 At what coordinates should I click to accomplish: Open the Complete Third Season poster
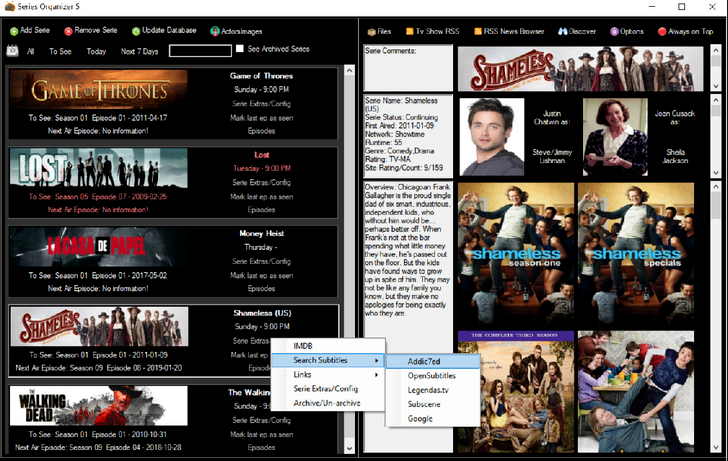pyautogui.click(x=516, y=392)
